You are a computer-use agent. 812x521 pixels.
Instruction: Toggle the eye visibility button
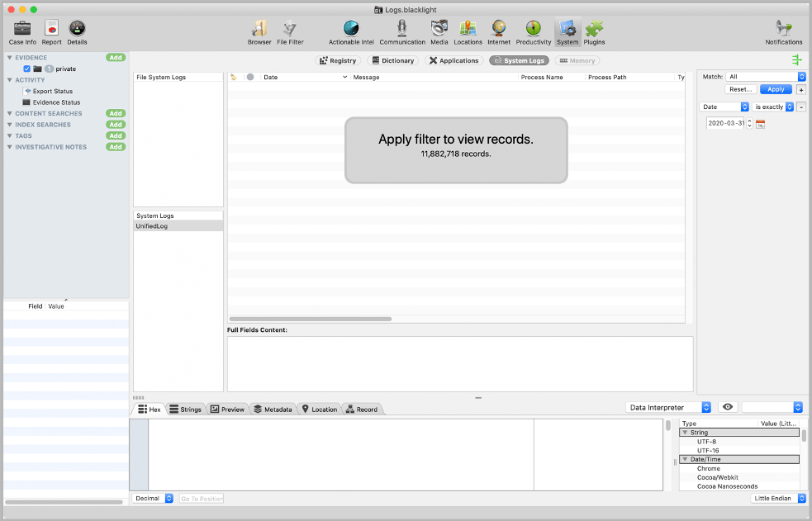728,407
